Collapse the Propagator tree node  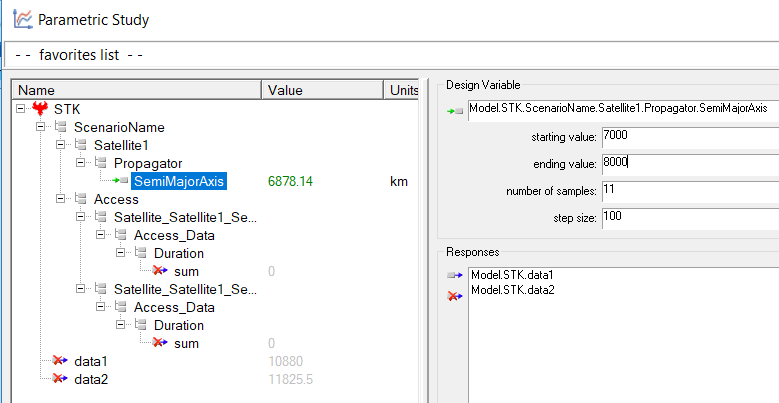[x=81, y=163]
